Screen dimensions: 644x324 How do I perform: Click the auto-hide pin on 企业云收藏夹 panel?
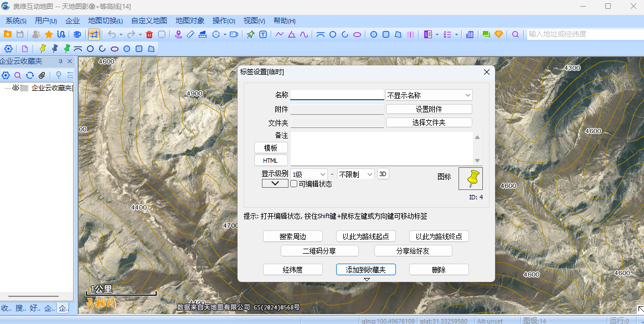[61, 61]
